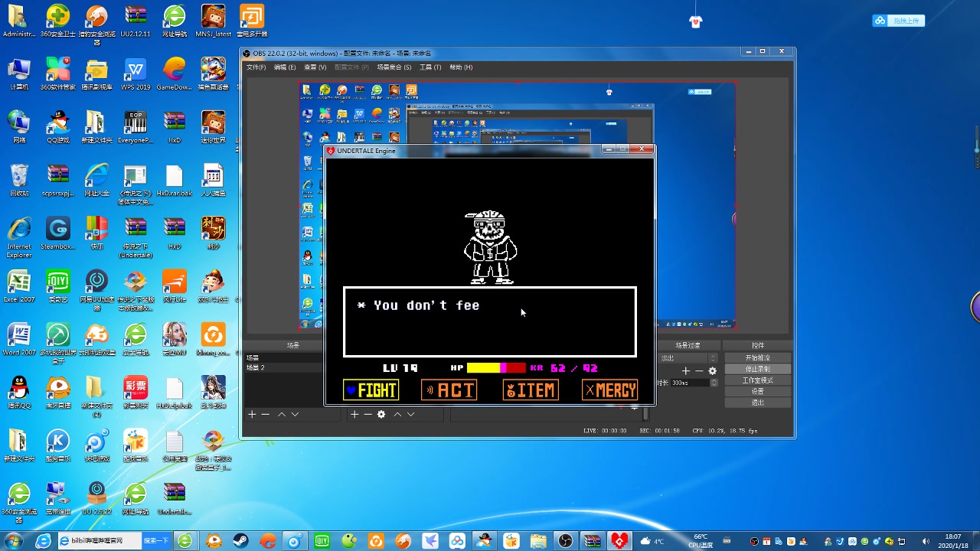Select HxD.rar.bak file on desktop
This screenshot has height=551, width=980.
click(x=175, y=181)
